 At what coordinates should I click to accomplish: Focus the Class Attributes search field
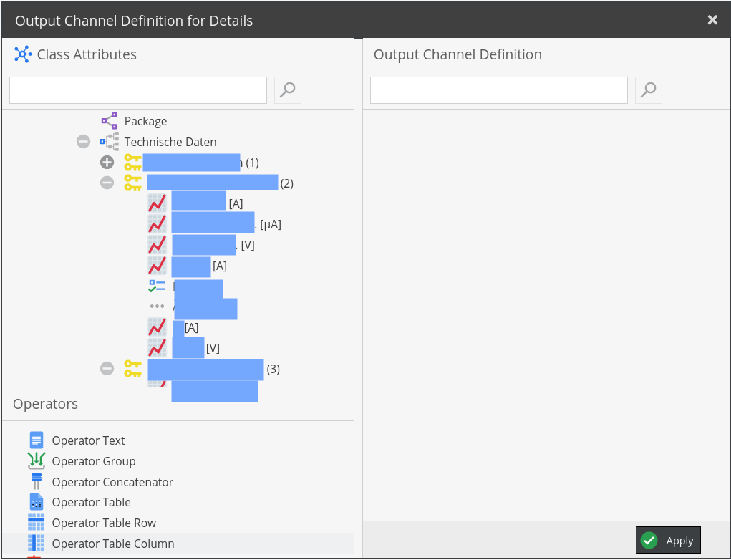click(x=138, y=90)
